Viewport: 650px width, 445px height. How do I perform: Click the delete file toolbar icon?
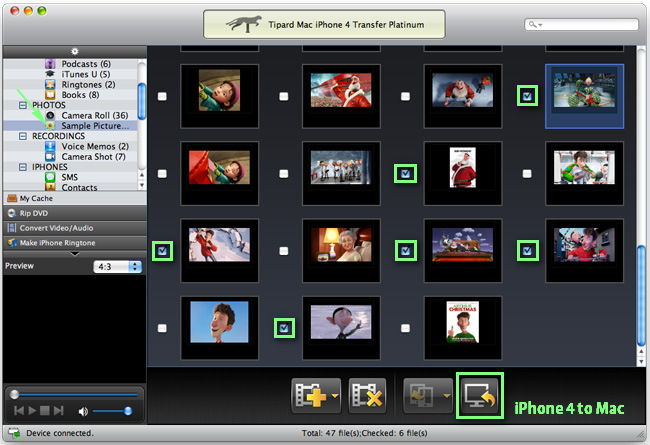click(x=367, y=395)
